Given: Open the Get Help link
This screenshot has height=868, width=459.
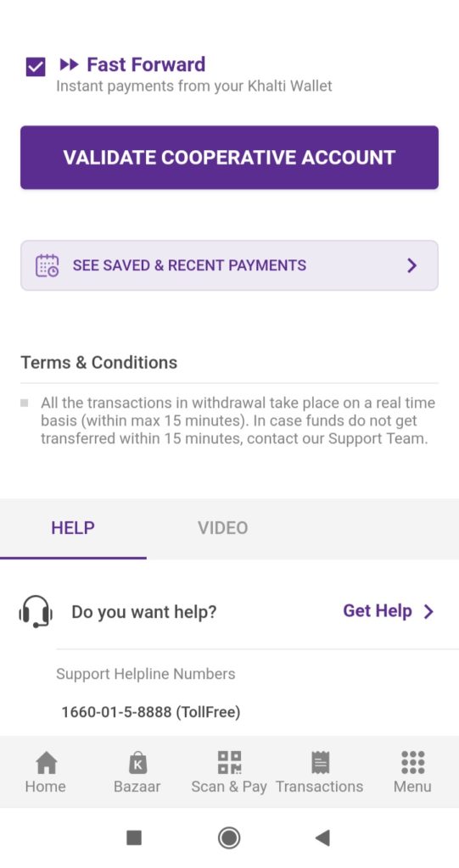Looking at the screenshot, I should tap(378, 611).
